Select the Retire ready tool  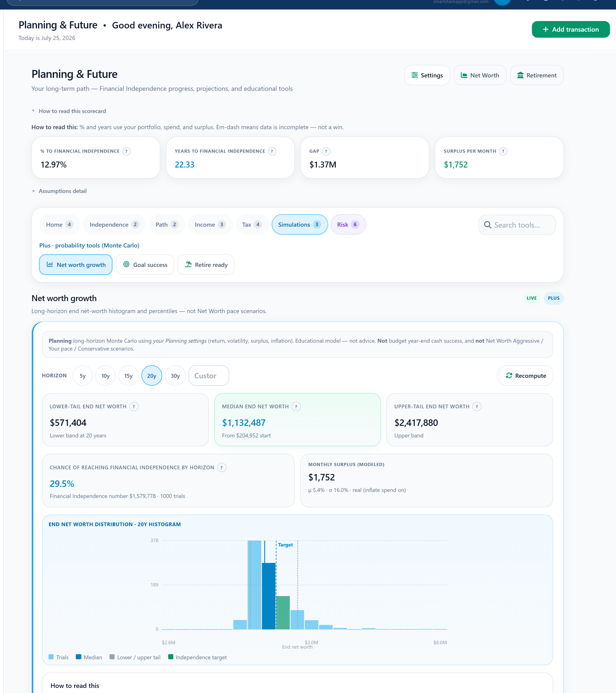(206, 264)
